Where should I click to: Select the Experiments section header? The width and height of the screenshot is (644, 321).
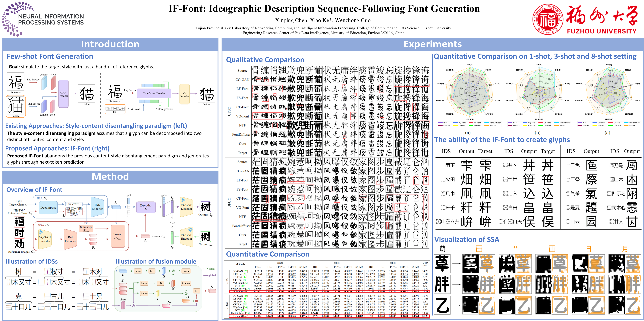tap(432, 44)
